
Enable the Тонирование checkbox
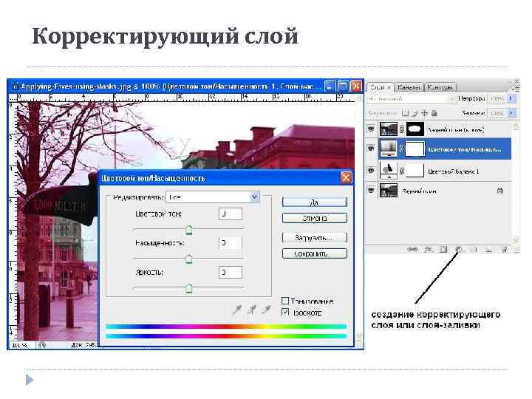point(285,301)
